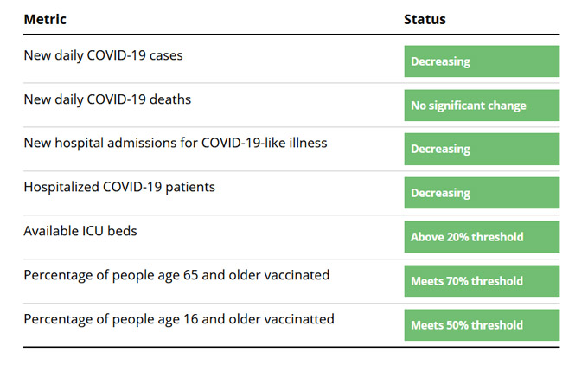Click the green swatch beside daily deaths row

click(x=482, y=105)
